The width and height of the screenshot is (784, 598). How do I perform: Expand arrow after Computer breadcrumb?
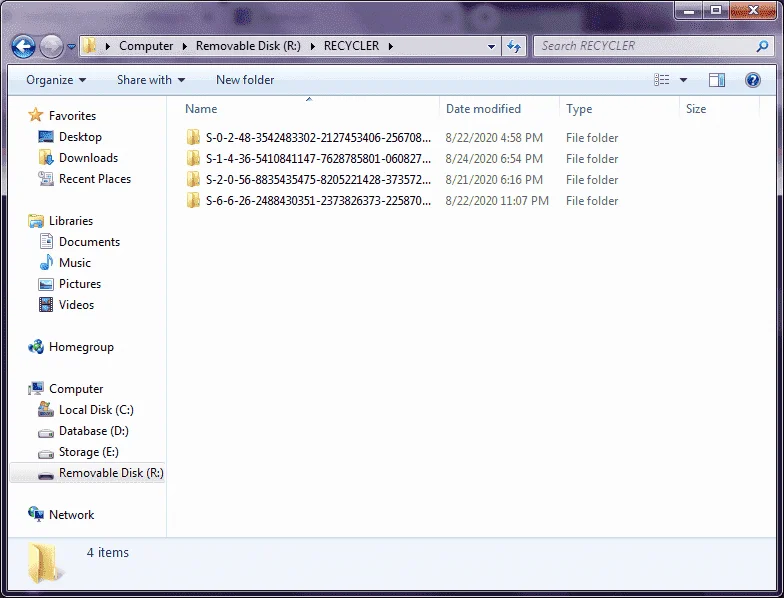[x=184, y=46]
